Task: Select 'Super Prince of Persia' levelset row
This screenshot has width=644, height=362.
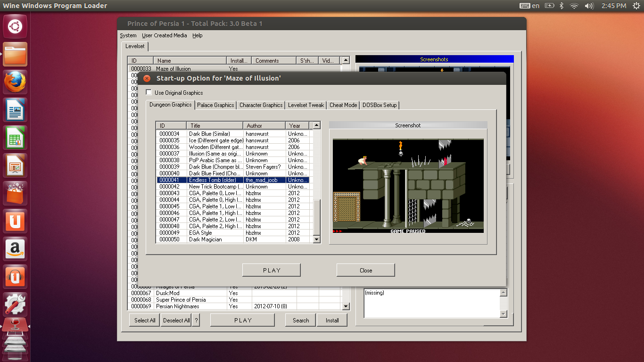Action: click(x=234, y=300)
